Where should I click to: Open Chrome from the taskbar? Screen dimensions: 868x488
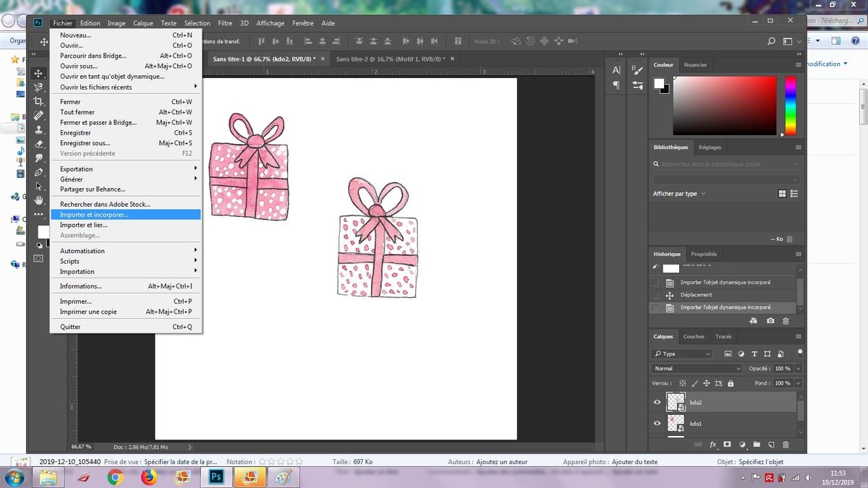click(x=116, y=476)
